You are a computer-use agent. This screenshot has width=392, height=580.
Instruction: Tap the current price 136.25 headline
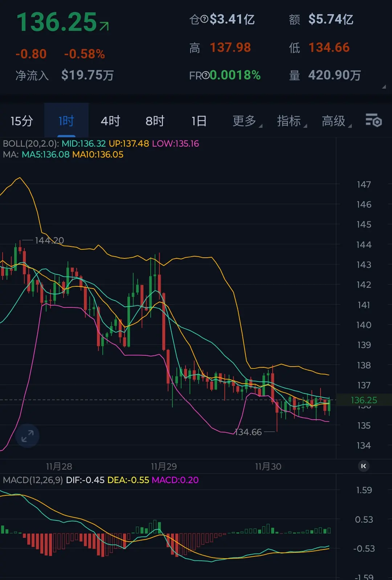[57, 22]
